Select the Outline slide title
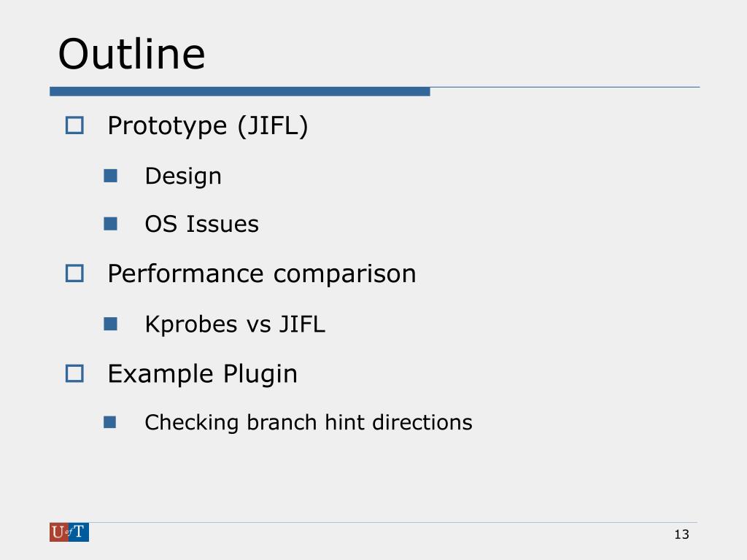This screenshot has width=747, height=560. (131, 54)
